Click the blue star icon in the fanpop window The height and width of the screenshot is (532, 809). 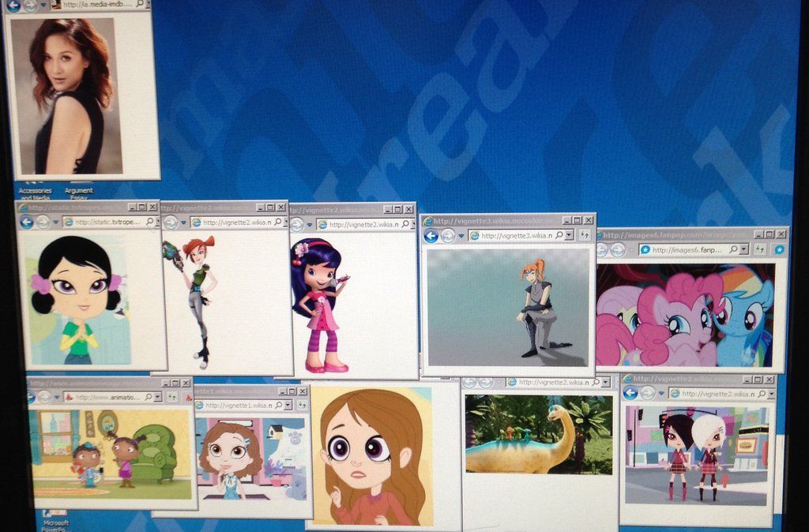pyautogui.click(x=779, y=249)
